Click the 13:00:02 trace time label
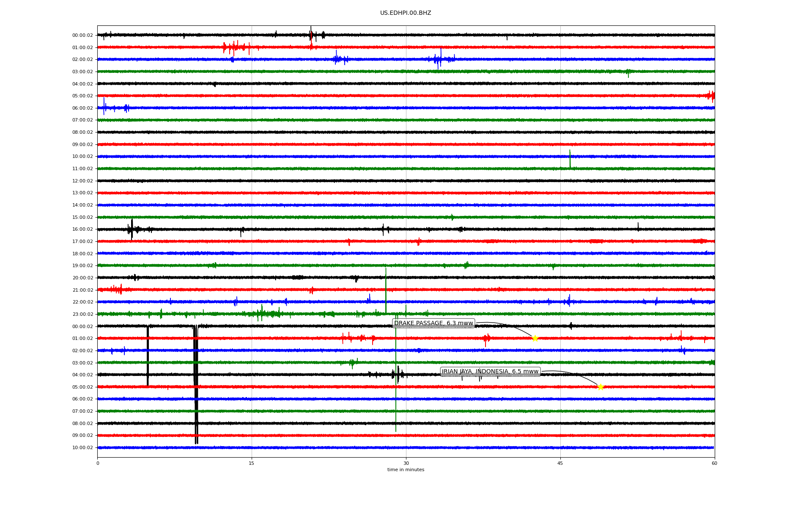Viewport: 812px width, 508px height. click(82, 193)
